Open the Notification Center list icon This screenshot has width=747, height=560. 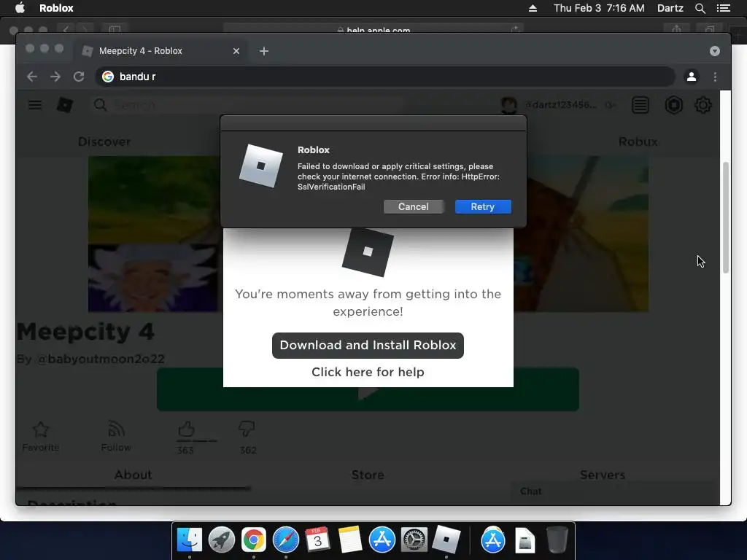coord(723,8)
